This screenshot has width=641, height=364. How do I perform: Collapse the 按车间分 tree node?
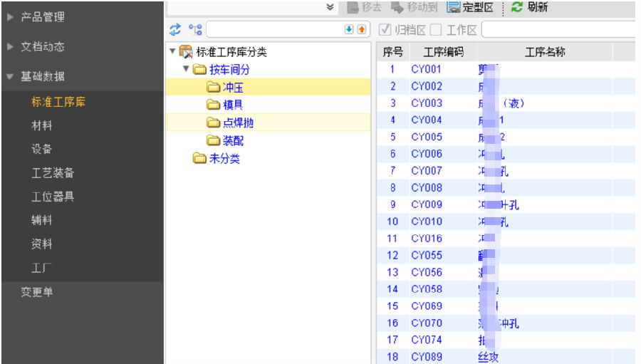(186, 68)
